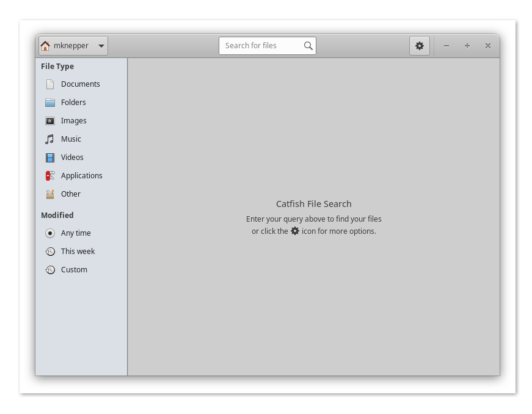Select the Any time radio option
This screenshot has height=414, width=532.
(50, 233)
